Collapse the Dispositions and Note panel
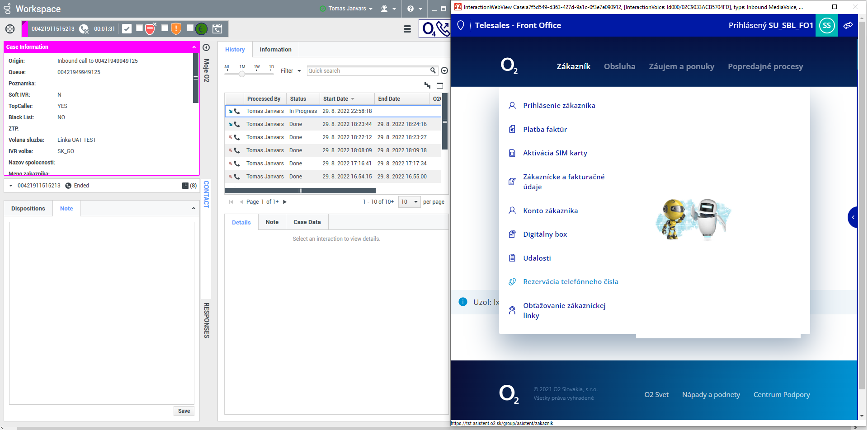This screenshot has width=868, height=430. [193, 209]
